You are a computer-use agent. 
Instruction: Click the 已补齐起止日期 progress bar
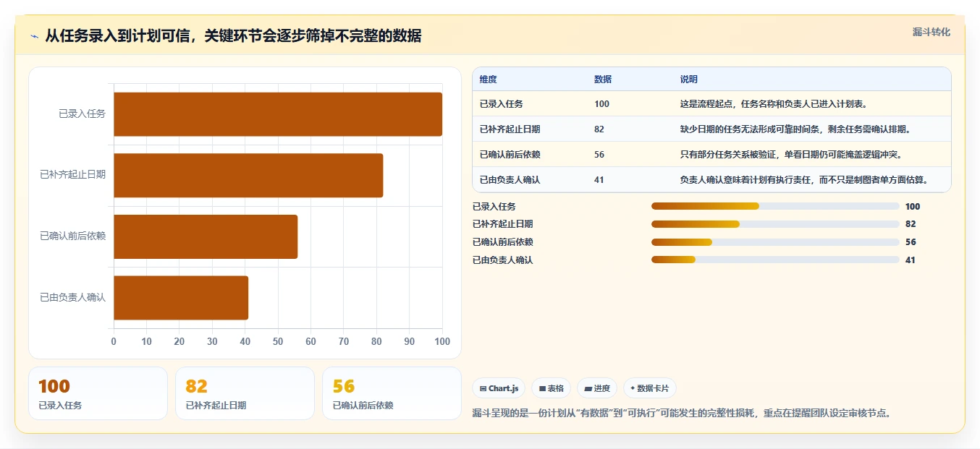click(x=775, y=224)
